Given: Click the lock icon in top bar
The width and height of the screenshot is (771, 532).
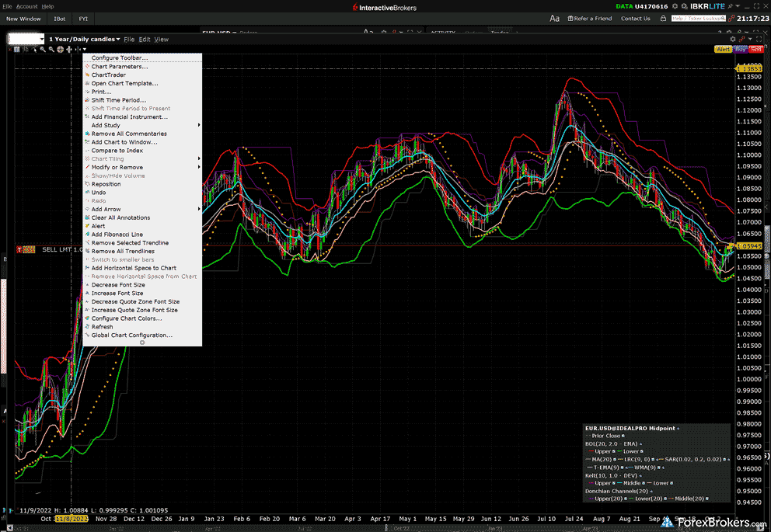Looking at the screenshot, I should 663,18.
